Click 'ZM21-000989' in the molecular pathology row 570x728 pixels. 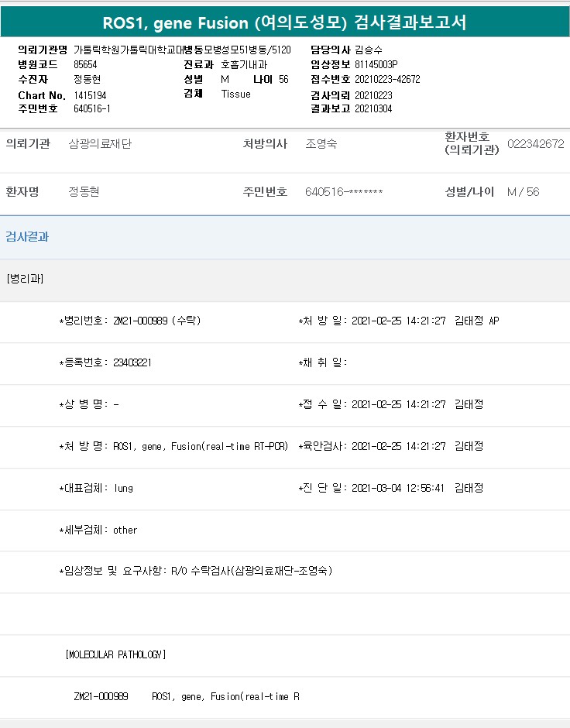[101, 696]
